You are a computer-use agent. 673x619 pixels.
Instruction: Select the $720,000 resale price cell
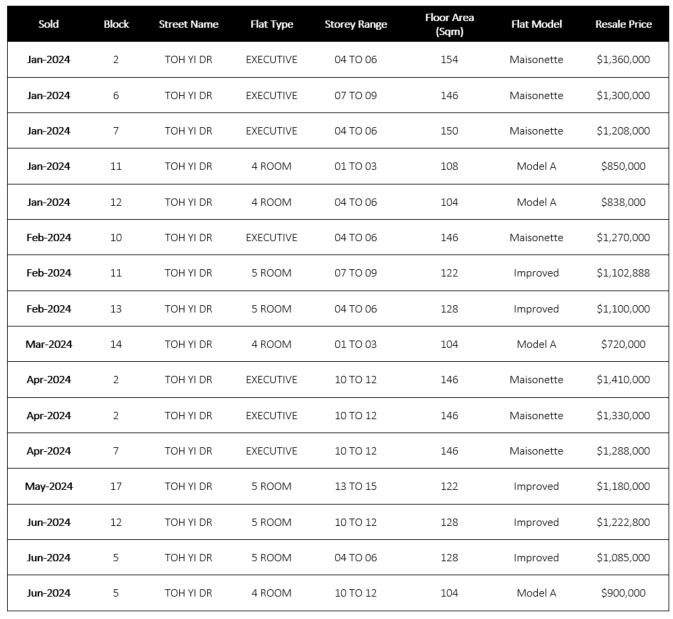pos(623,344)
